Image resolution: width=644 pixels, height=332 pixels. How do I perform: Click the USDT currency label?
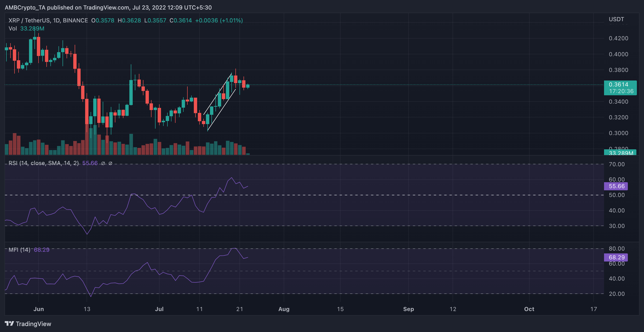(x=616, y=19)
